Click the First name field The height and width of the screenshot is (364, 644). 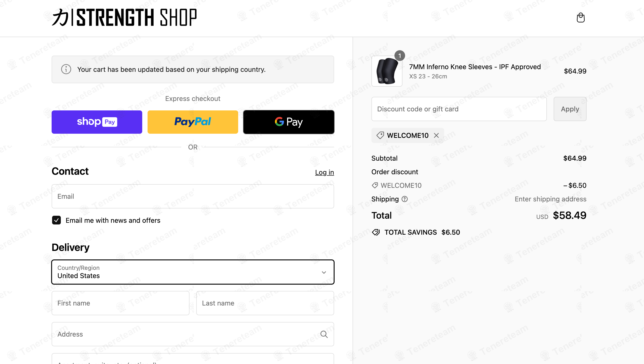pyautogui.click(x=120, y=303)
